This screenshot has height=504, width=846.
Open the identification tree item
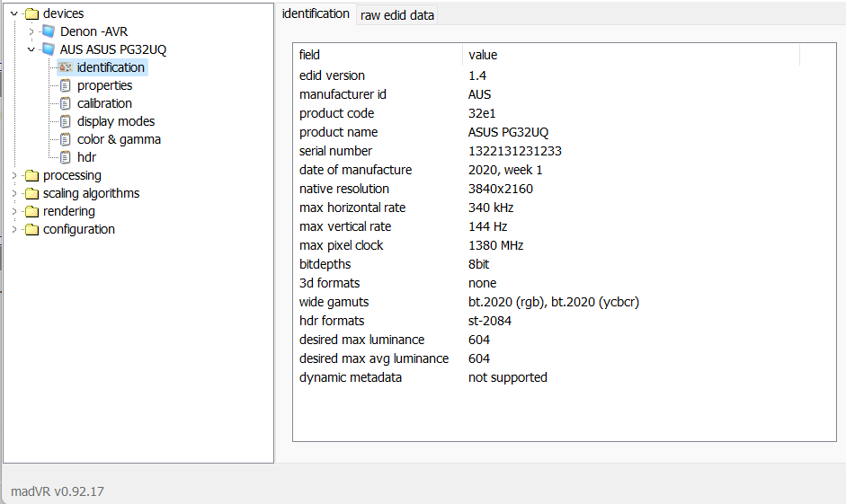[111, 67]
